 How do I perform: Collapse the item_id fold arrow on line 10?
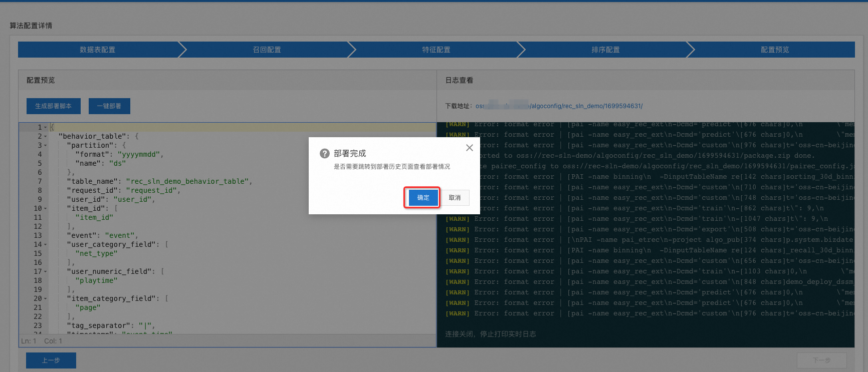coord(46,209)
